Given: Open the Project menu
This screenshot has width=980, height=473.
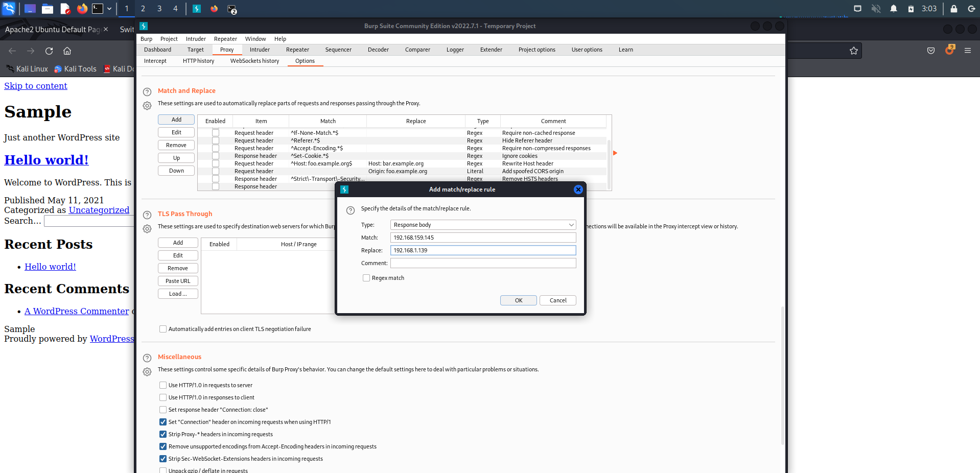Looking at the screenshot, I should (169, 39).
